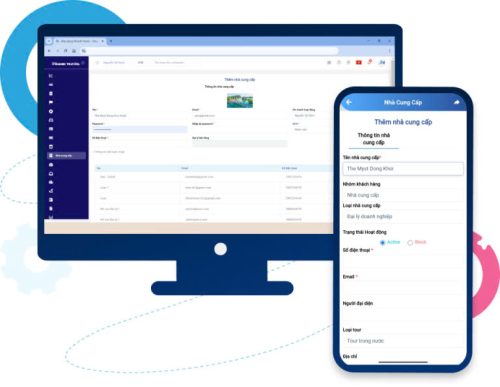500x387 pixels.
Task: Open the 'Loại tour' dropdown on phone
Action: coord(403,341)
